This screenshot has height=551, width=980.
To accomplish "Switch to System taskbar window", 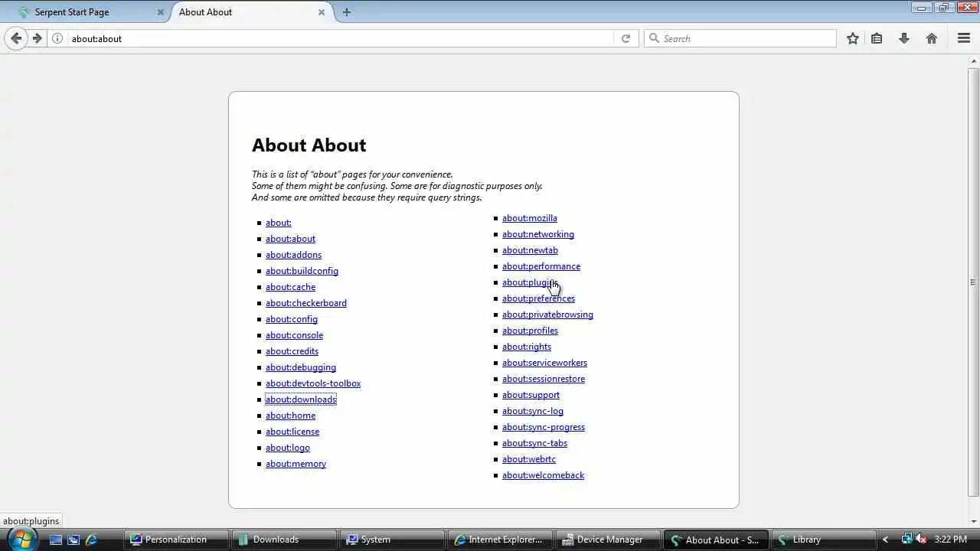I will pos(393,540).
